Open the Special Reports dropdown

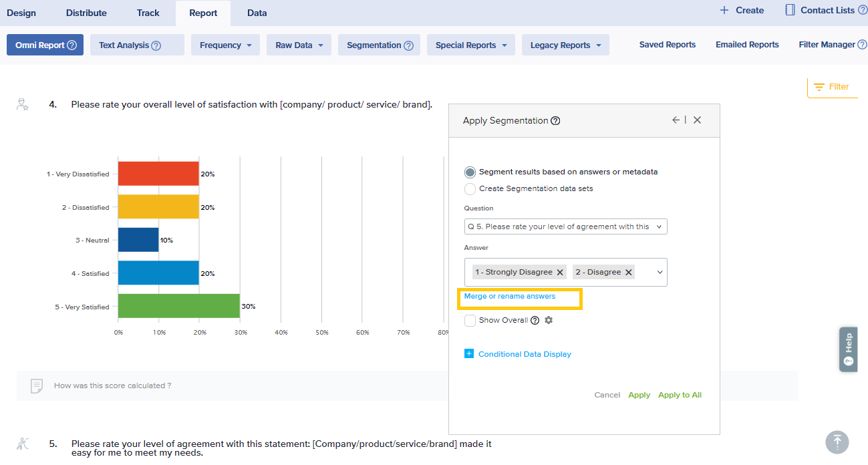coord(470,45)
